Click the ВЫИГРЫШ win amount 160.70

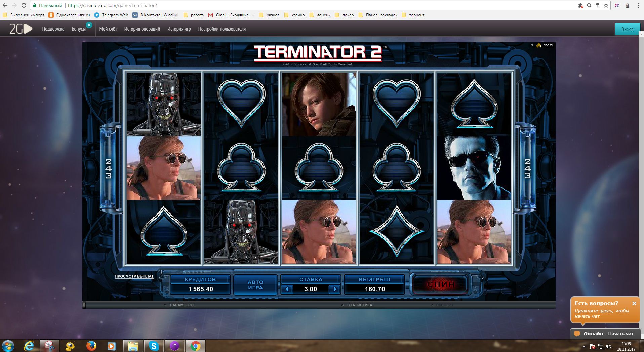(375, 289)
